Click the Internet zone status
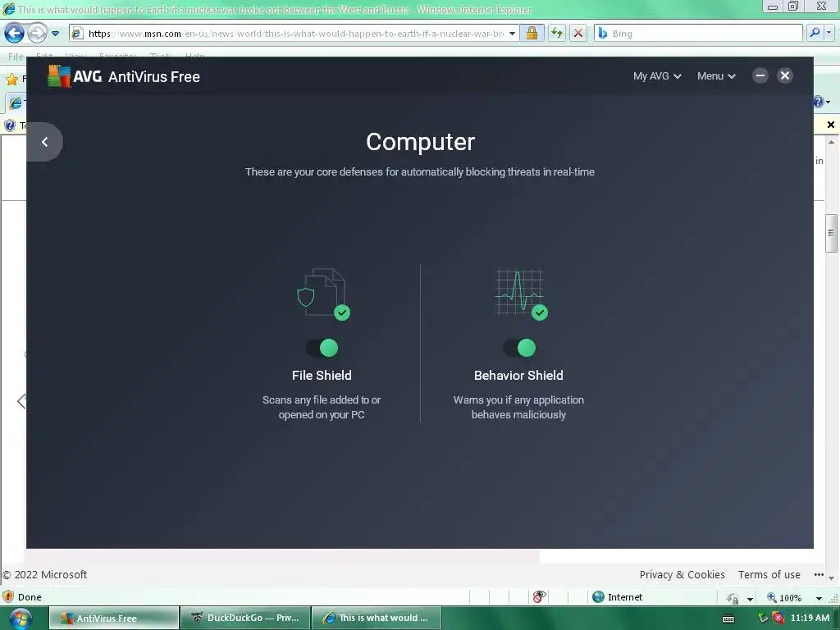The width and height of the screenshot is (840, 630). [617, 597]
